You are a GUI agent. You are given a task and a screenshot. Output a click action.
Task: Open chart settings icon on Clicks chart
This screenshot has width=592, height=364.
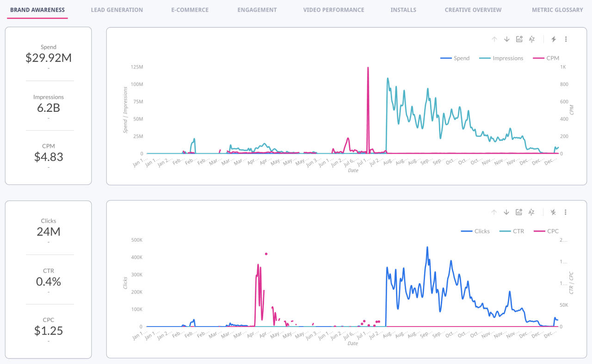[519, 212]
